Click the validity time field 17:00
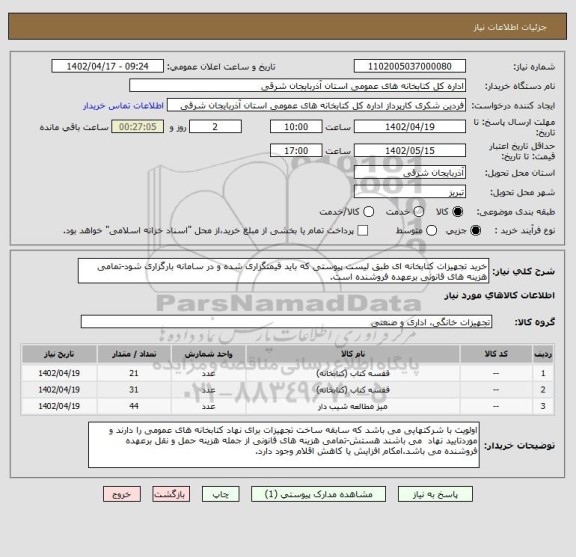The image size is (576, 557). pos(296,151)
